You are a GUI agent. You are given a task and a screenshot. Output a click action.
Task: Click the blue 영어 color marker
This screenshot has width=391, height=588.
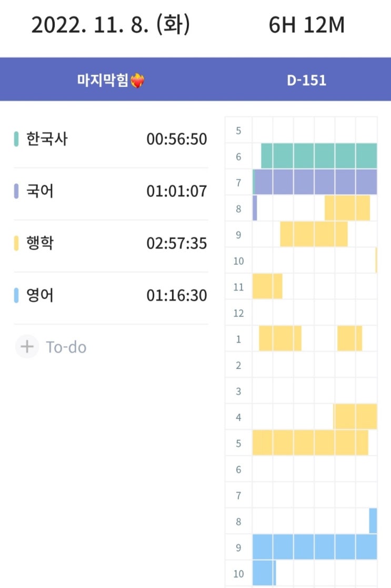click(16, 295)
